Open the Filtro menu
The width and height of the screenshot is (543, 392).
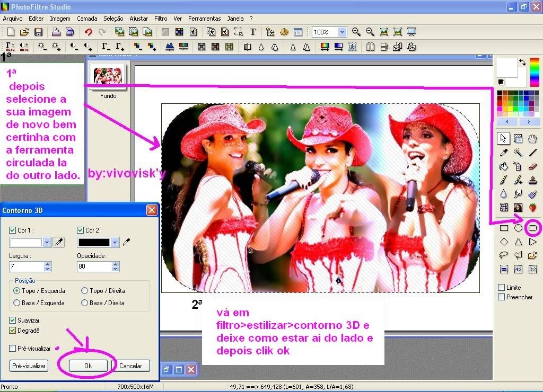pyautogui.click(x=161, y=19)
